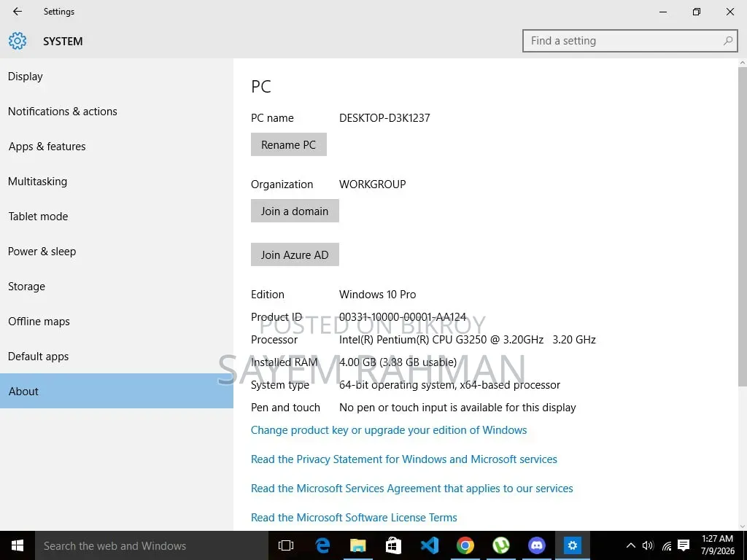Select Apps & features
The height and width of the screenshot is (560, 747).
(117, 146)
